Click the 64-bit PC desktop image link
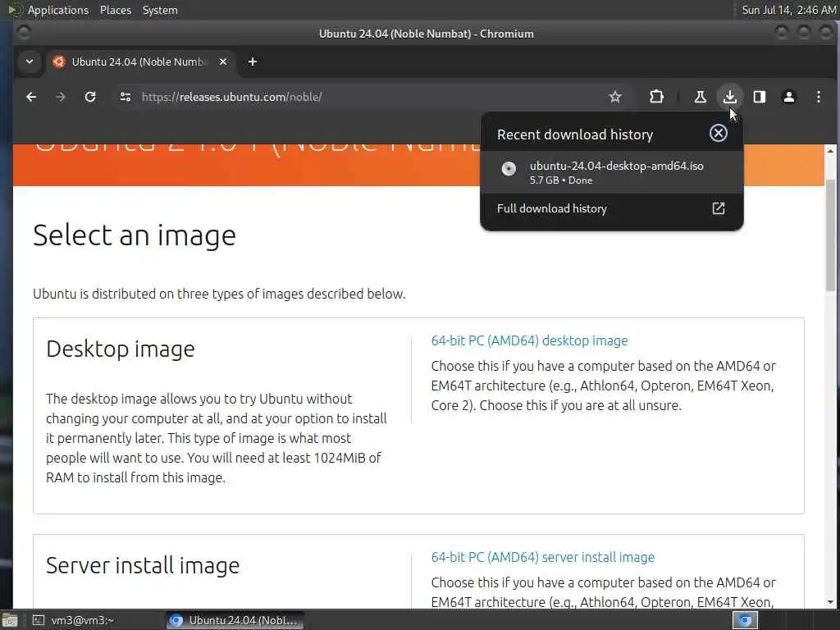The height and width of the screenshot is (630, 840). point(529,340)
